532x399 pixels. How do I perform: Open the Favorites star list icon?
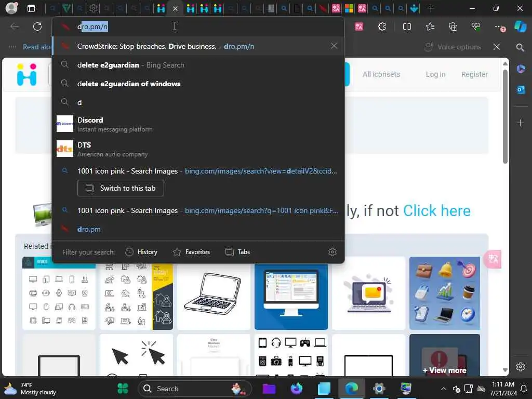point(430,27)
